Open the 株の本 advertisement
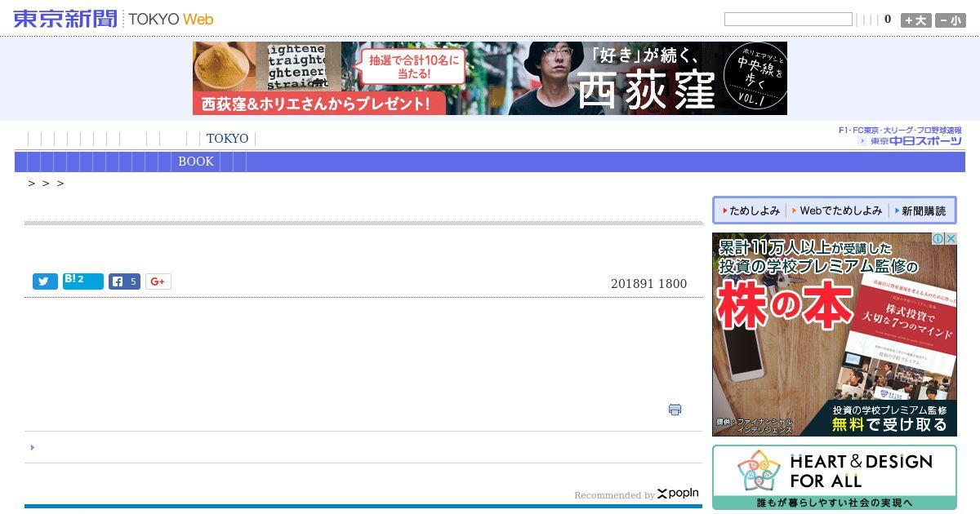Viewport: 980px width, 514px height. (835, 335)
